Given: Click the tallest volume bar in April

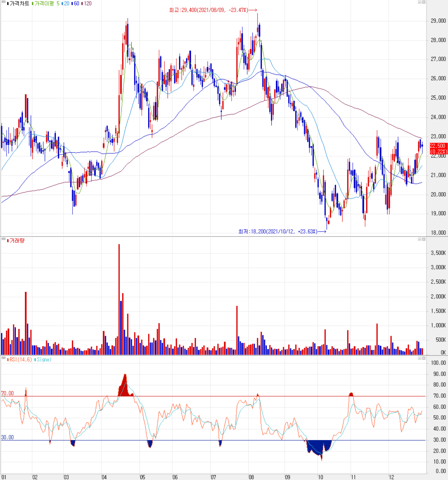Looking at the screenshot, I should (119, 299).
